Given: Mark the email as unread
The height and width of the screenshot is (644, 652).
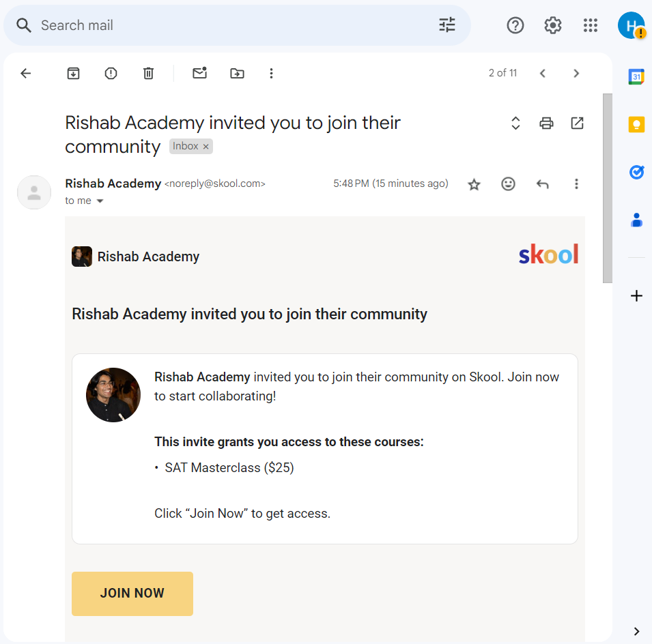Looking at the screenshot, I should coord(199,73).
